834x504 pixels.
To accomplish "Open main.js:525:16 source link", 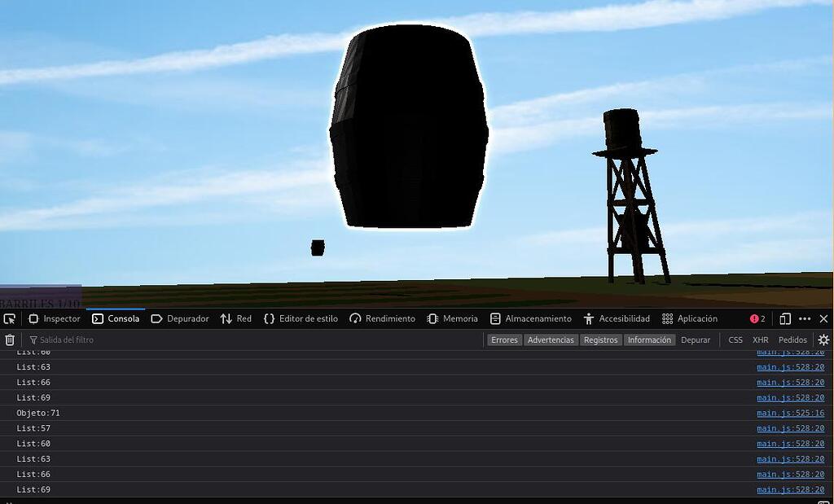I will coord(790,413).
